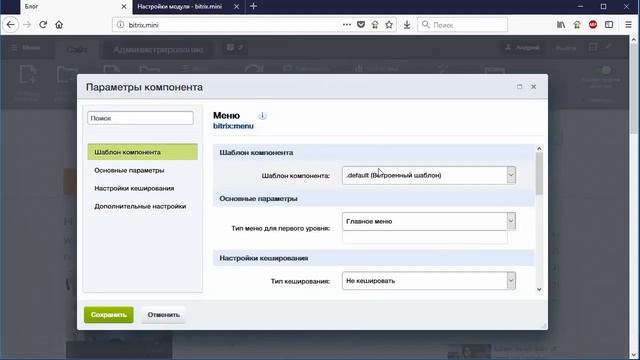640x360 pixels.
Task: Reload the page with the refresh icon
Action: tap(43, 24)
